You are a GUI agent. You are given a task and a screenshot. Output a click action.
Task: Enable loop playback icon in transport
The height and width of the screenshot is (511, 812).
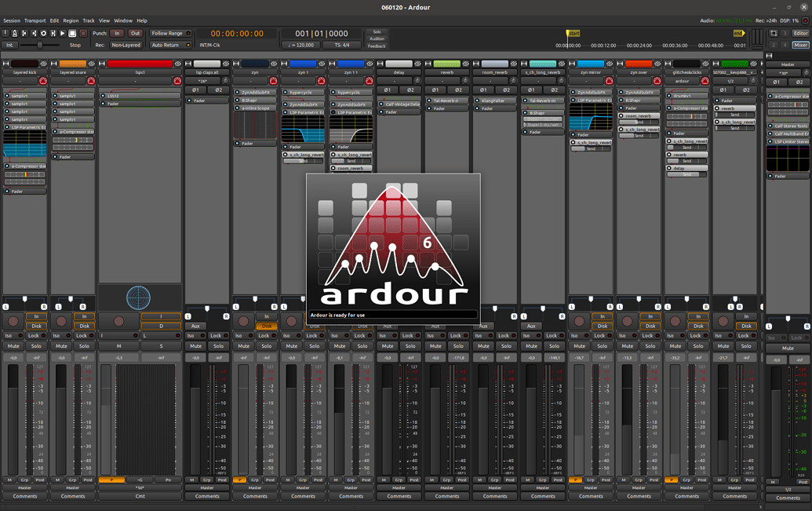coord(43,34)
